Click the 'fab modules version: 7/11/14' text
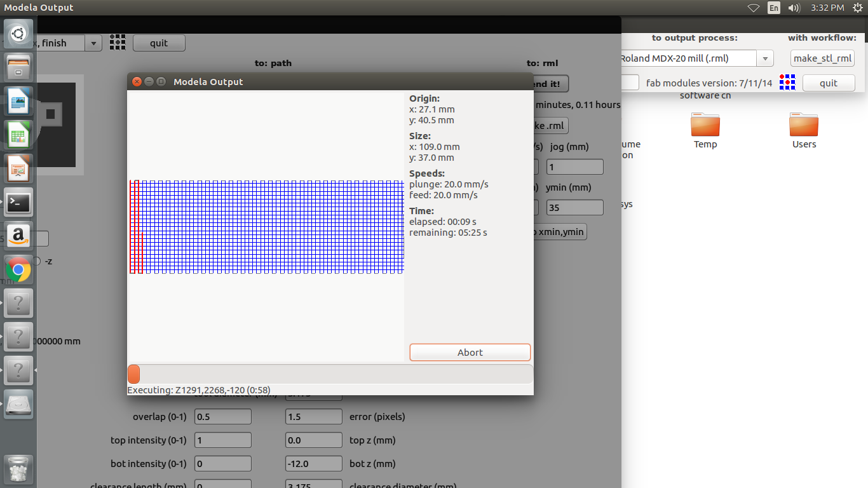 (709, 83)
